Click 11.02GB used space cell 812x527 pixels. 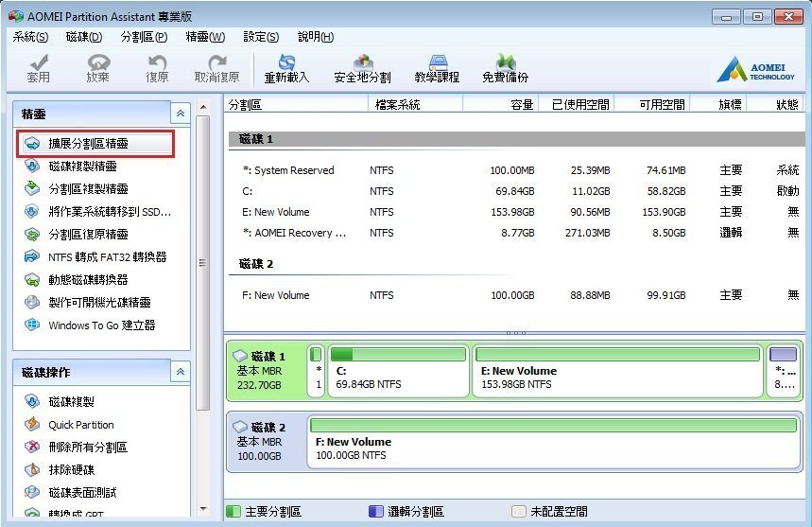[x=591, y=191]
